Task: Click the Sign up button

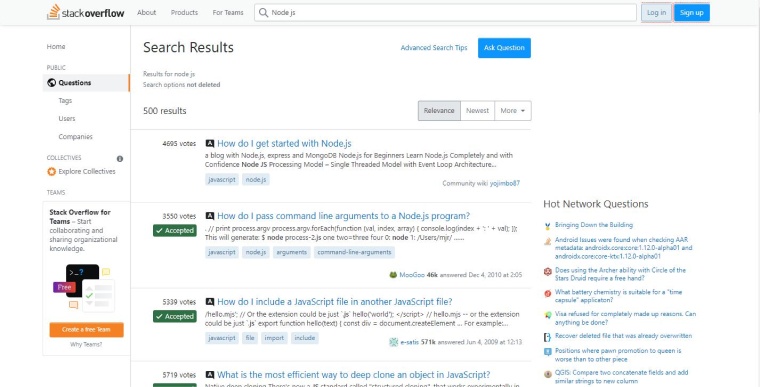Action: coord(692,13)
